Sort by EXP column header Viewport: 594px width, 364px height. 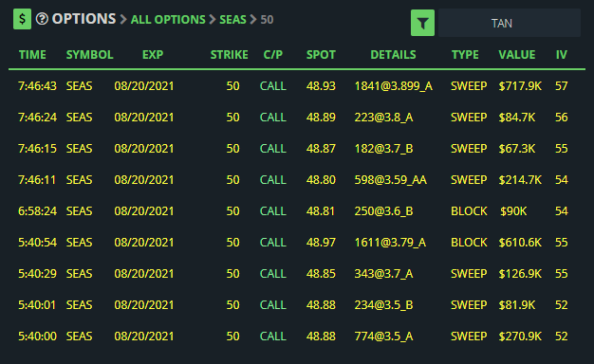pos(153,55)
